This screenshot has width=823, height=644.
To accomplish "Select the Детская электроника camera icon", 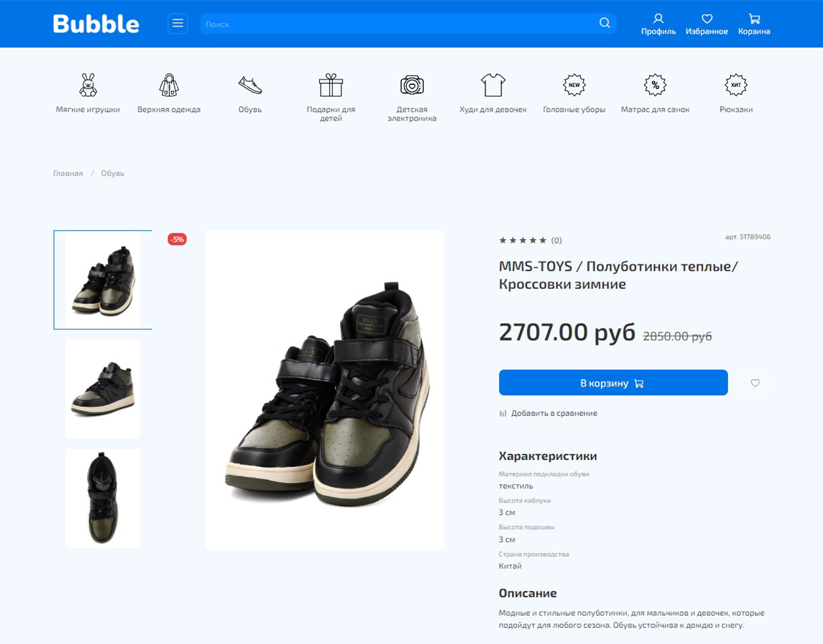I will 411,85.
